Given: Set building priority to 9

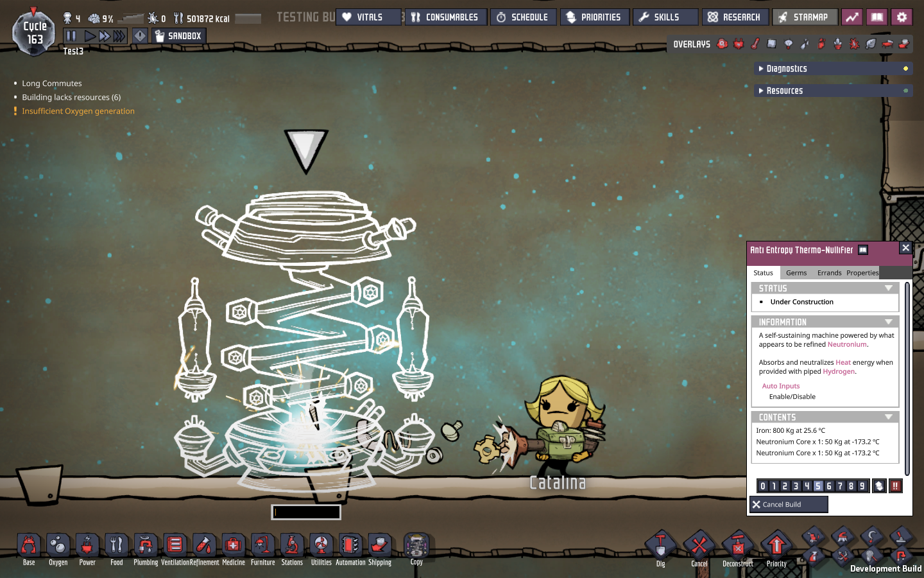Looking at the screenshot, I should pyautogui.click(x=862, y=486).
